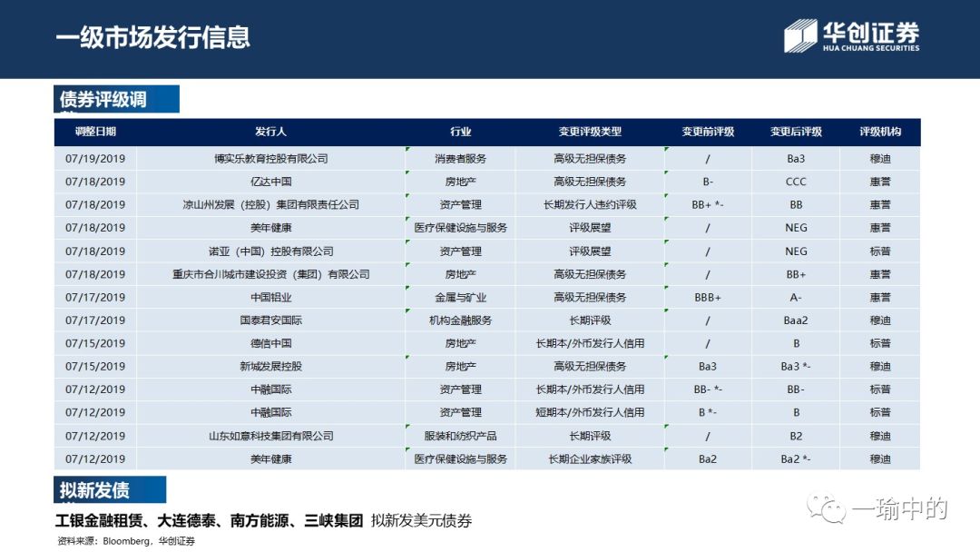Click the BBB+ prior rating for 中国铝业
The height and width of the screenshot is (552, 980).
708,298
